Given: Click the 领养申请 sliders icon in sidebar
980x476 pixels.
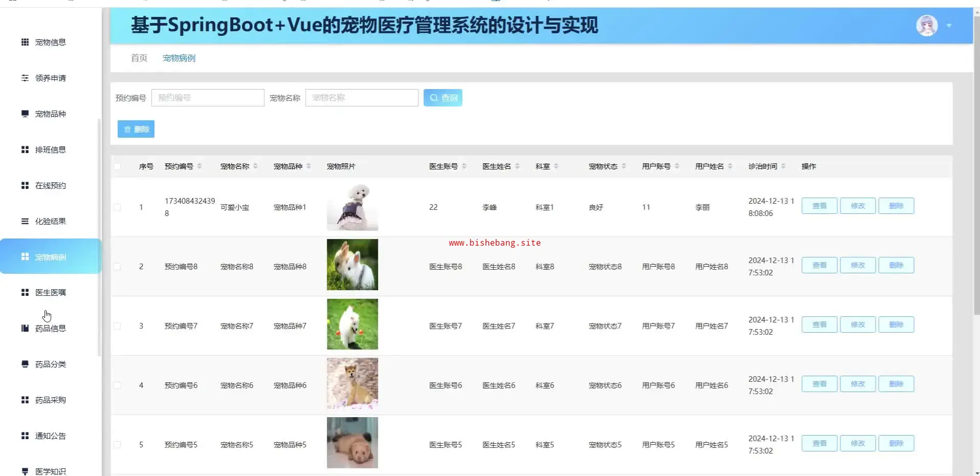Looking at the screenshot, I should coord(25,78).
